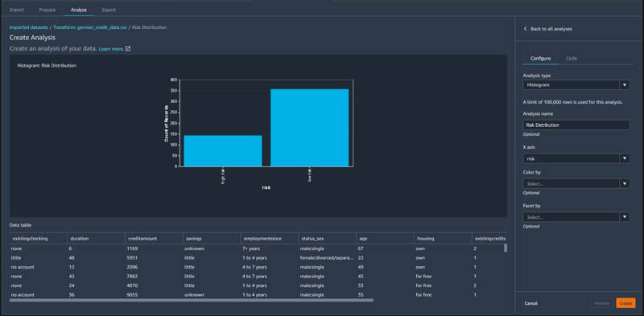Viewport: 644px width, 316px height.
Task: Click the back chevron beside Back to all analyses
Action: coord(525,29)
